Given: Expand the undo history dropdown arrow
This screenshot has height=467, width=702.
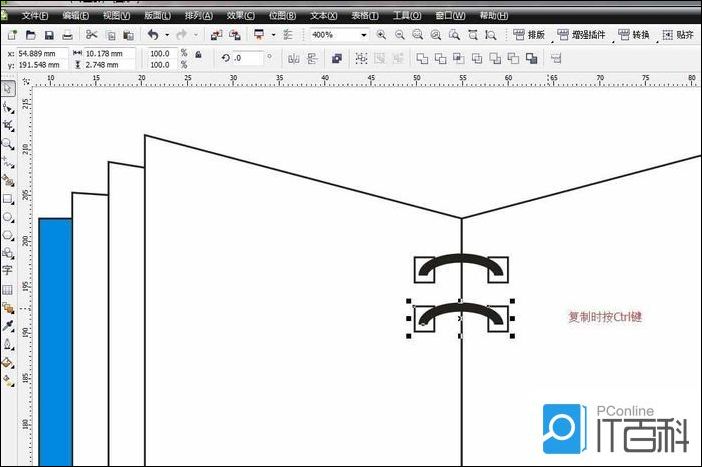Looking at the screenshot, I should point(166,35).
